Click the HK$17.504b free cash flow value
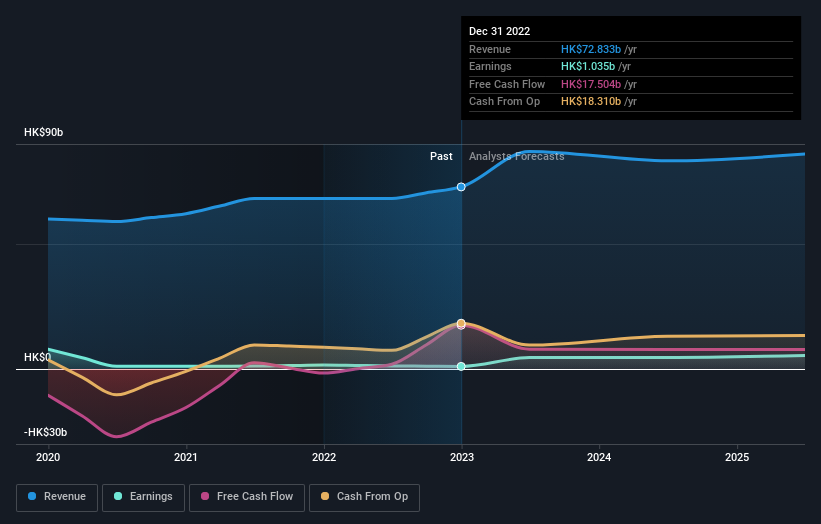 [591, 84]
